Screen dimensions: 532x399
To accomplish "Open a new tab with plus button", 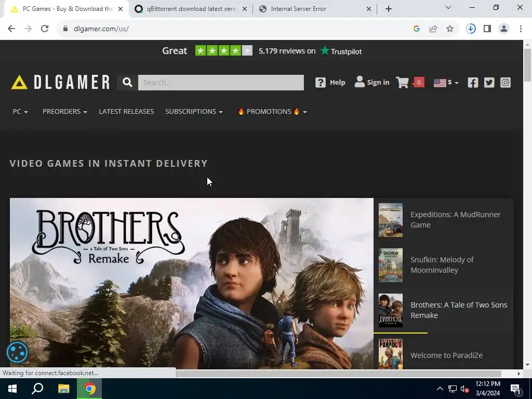I will point(389,9).
